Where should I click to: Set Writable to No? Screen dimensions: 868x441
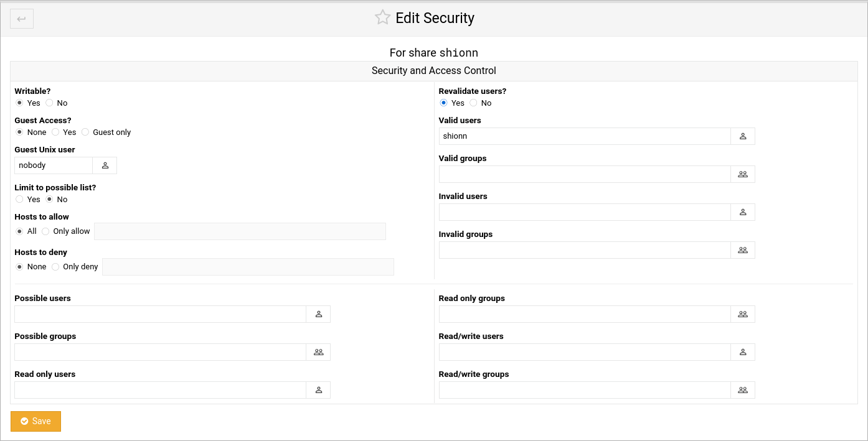coord(49,103)
